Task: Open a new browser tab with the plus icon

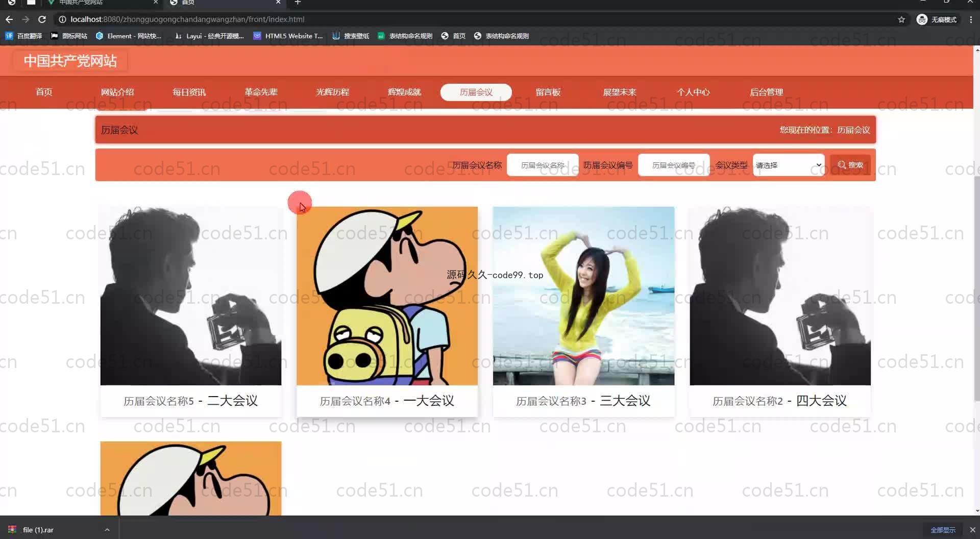Action: click(298, 3)
